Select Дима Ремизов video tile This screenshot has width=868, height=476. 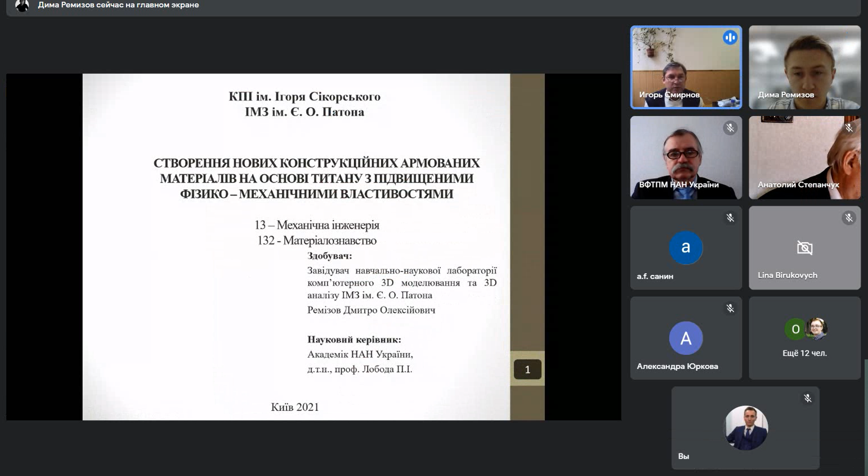[804, 67]
